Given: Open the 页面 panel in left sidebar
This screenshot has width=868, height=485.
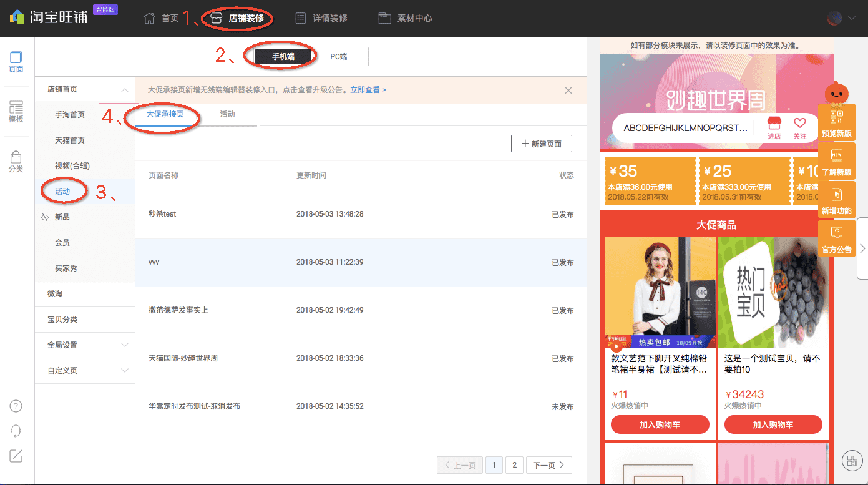Looking at the screenshot, I should tap(16, 62).
